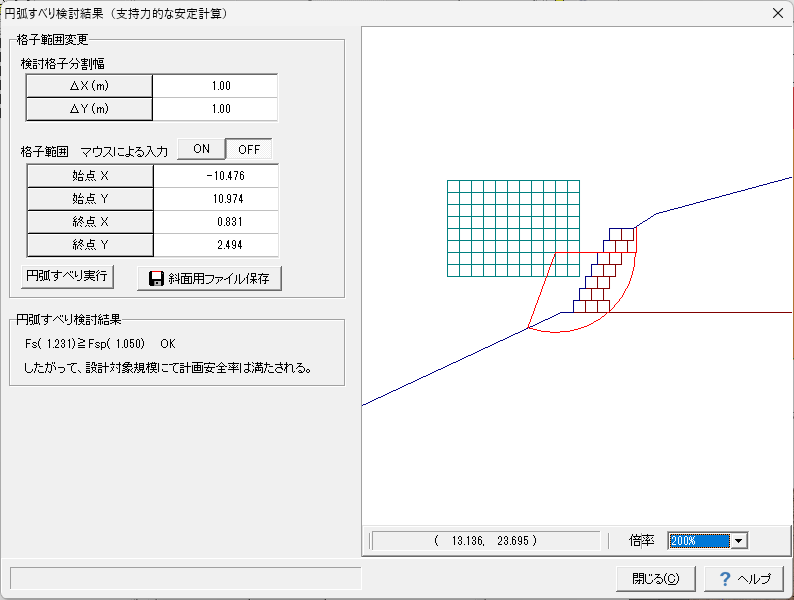Image resolution: width=794 pixels, height=600 pixels.
Task: Edit the 終点 Y value 2.494
Action: pos(215,245)
